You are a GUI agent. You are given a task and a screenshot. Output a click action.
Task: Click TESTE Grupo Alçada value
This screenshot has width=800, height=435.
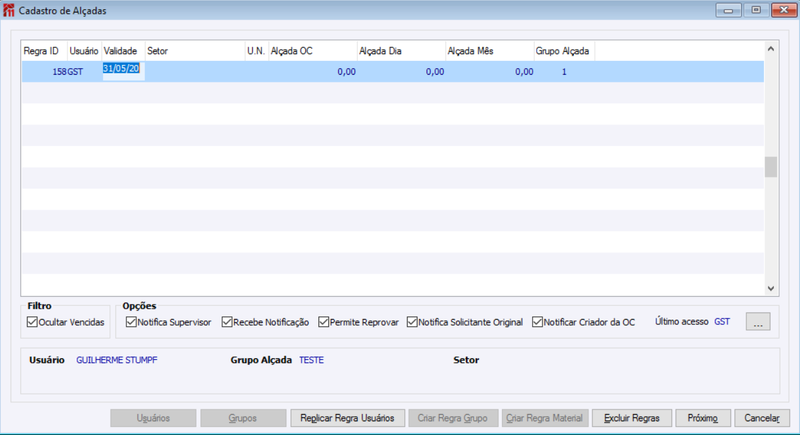[x=311, y=360]
